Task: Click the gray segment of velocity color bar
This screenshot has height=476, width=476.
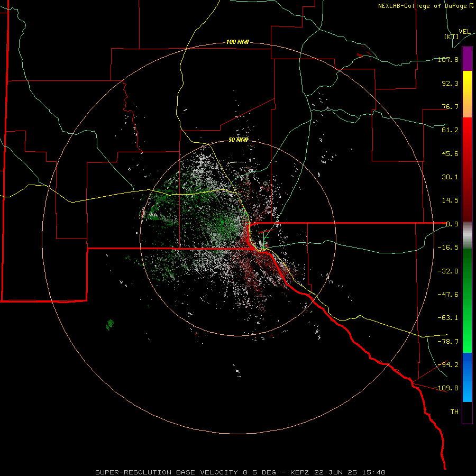Action: point(467,235)
